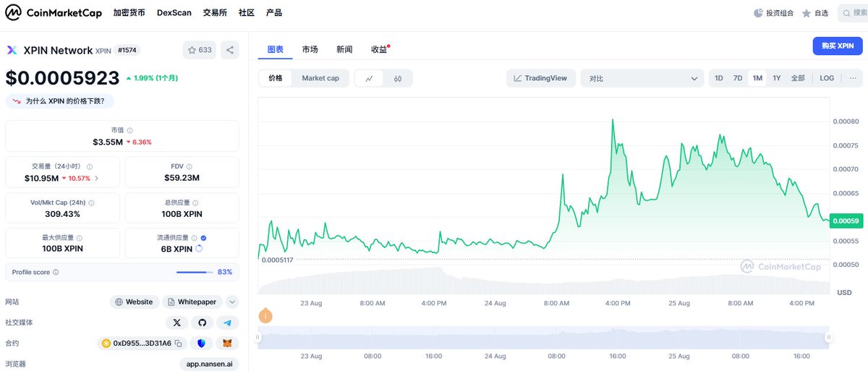The height and width of the screenshot is (371, 868).
Task: Grab left handle of chart range slider
Action: pos(257,337)
